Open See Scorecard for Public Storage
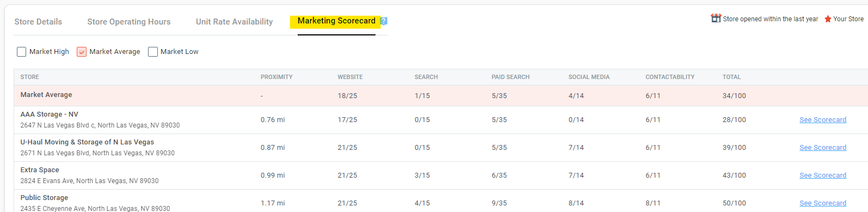Viewport: 868px width, 212px height. tap(823, 203)
